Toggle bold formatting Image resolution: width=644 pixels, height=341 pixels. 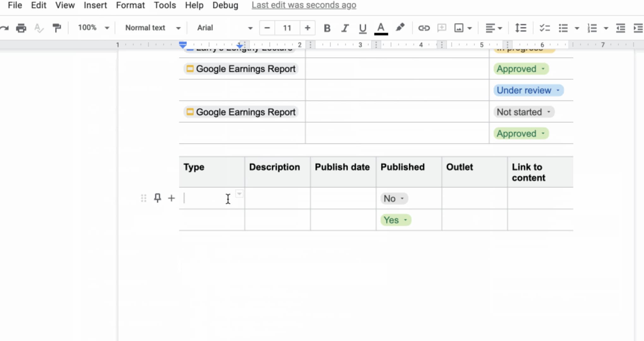(x=327, y=28)
